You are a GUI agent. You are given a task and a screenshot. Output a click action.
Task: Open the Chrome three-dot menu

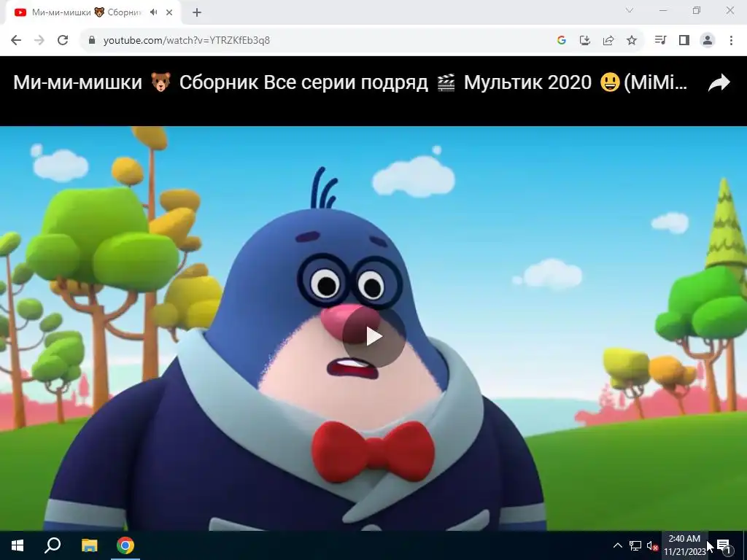(x=731, y=40)
